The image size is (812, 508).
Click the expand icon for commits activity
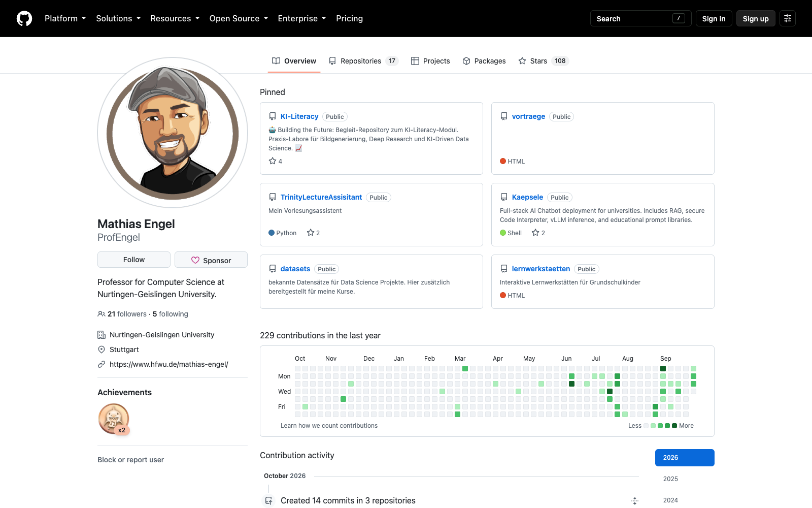[x=635, y=501]
